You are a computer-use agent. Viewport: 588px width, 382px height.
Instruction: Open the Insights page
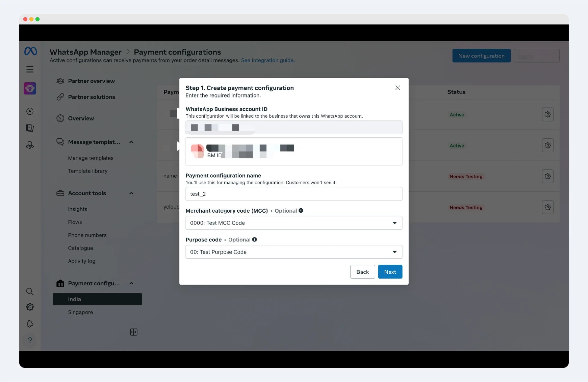pos(77,209)
